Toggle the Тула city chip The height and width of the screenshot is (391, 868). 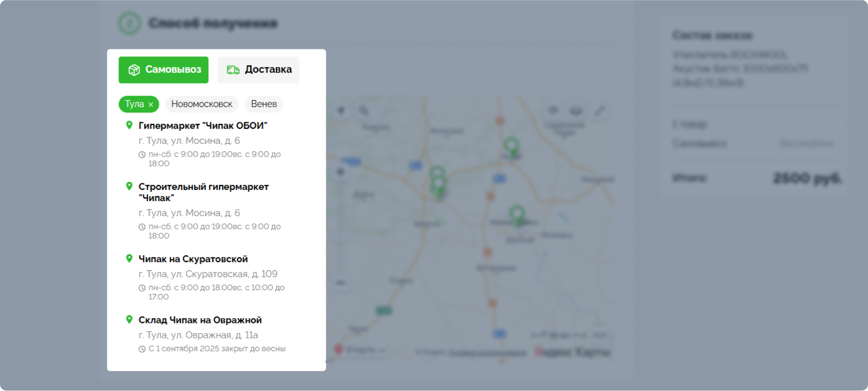click(x=139, y=104)
